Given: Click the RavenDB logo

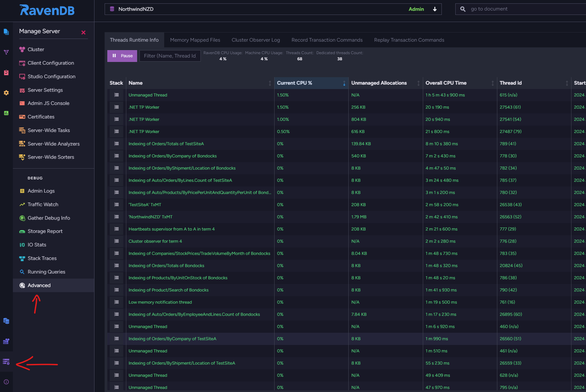Looking at the screenshot, I should coord(47,10).
